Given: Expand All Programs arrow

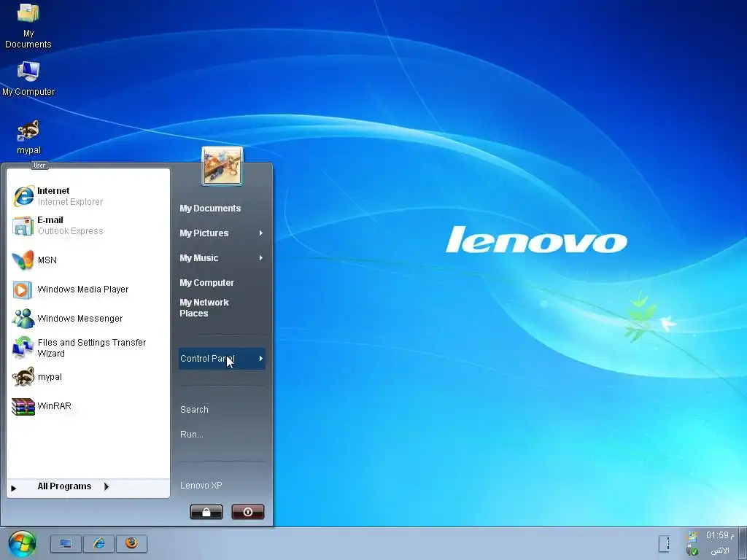Looking at the screenshot, I should (x=107, y=486).
